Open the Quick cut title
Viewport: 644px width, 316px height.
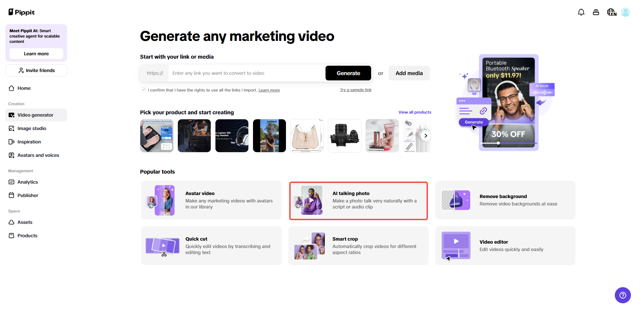pyautogui.click(x=196, y=239)
